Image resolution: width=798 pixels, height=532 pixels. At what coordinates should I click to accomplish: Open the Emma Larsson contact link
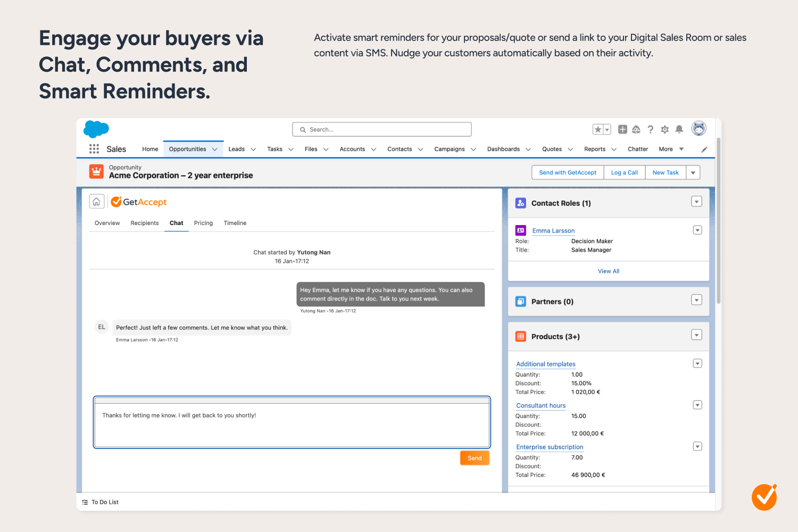coord(553,231)
